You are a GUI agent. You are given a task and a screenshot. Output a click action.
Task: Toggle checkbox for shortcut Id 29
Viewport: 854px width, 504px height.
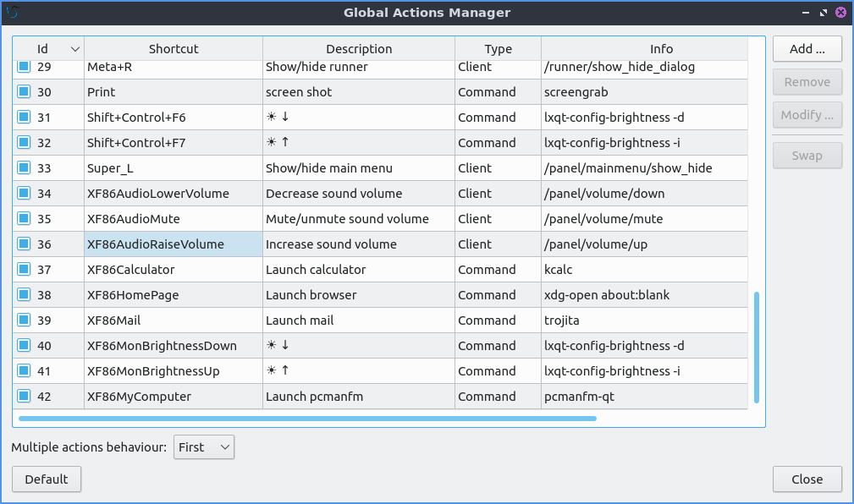tap(24, 67)
